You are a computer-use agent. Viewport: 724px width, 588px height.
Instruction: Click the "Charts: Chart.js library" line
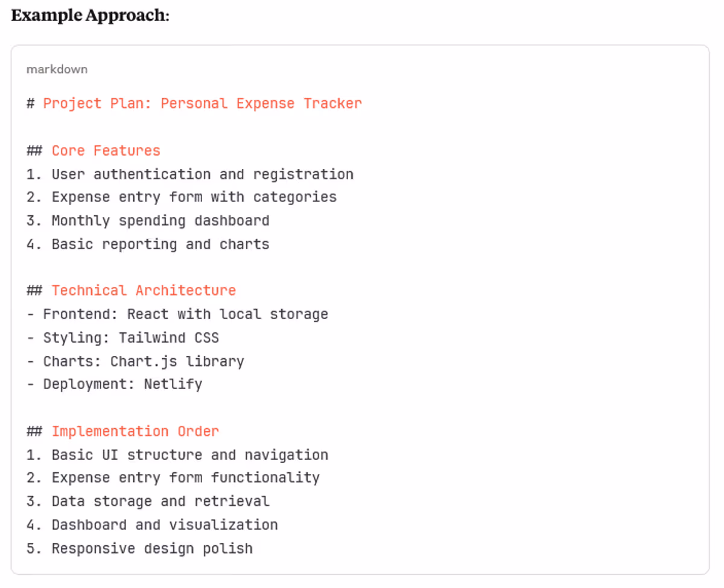[143, 361]
